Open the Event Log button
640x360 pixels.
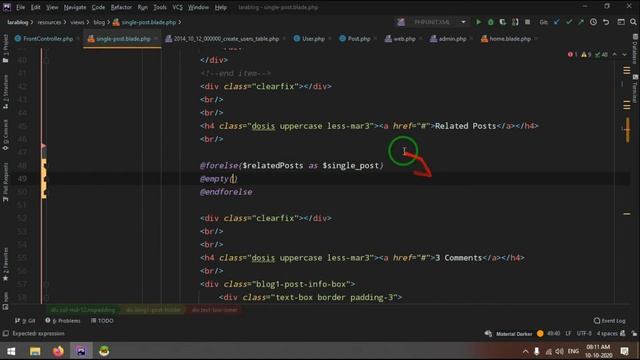point(609,321)
